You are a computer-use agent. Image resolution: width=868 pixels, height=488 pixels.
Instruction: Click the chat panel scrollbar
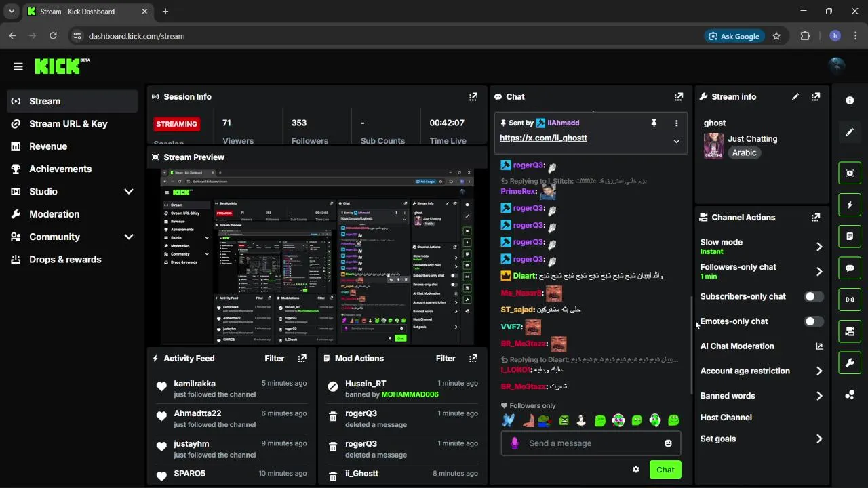pos(691,346)
